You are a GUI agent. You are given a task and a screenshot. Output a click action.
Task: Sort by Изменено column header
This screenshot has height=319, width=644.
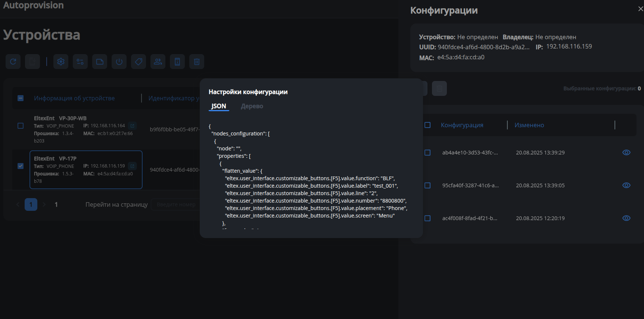[529, 125]
